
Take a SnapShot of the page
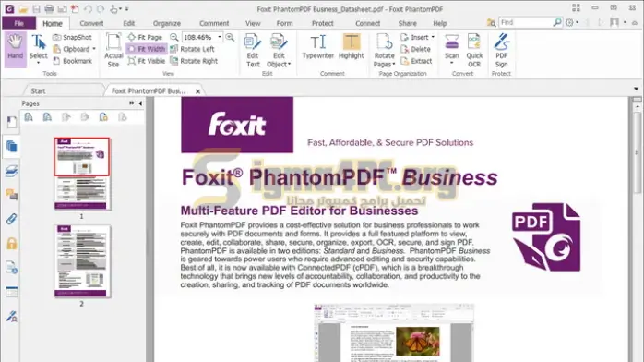click(x=72, y=37)
